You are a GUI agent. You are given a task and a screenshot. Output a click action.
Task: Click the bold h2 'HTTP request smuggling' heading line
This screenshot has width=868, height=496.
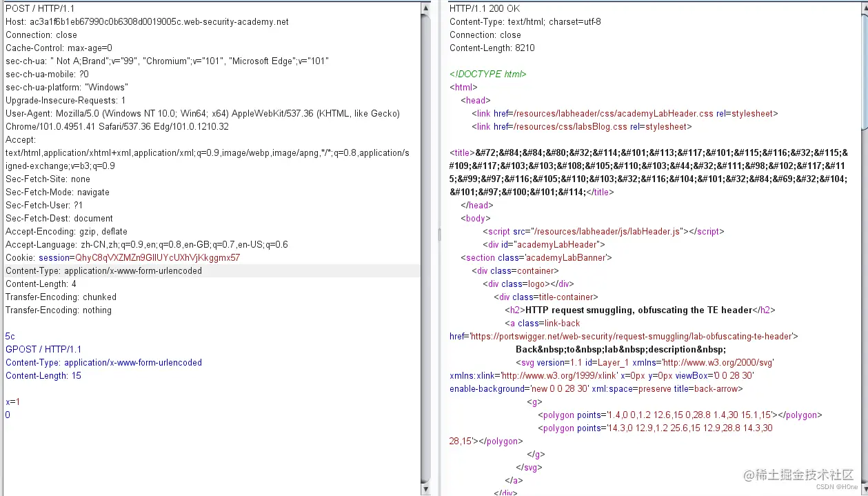pyautogui.click(x=640, y=310)
